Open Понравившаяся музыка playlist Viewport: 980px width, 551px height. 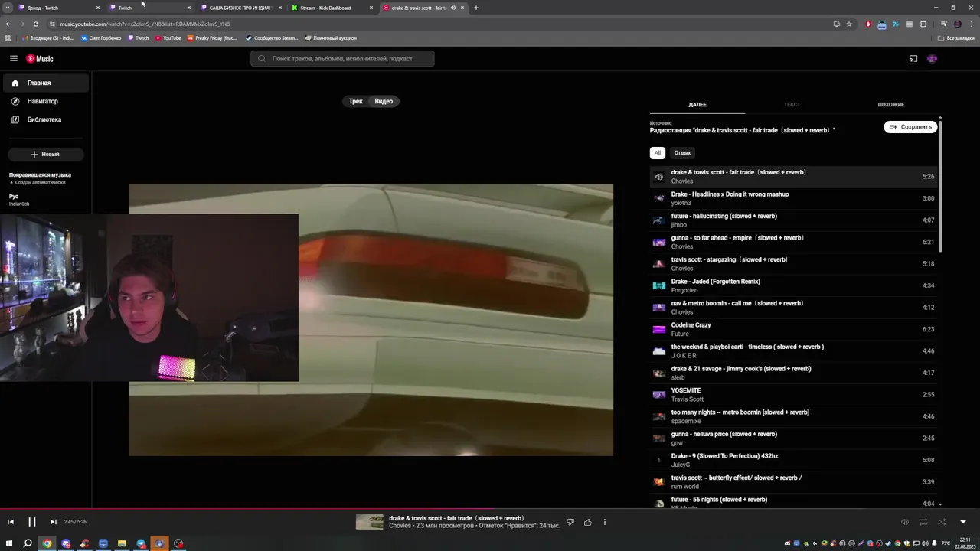[45, 178]
